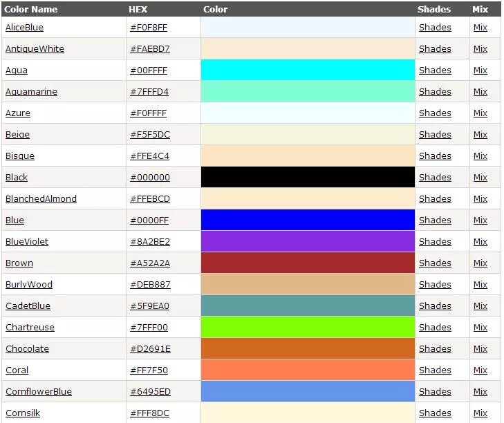Follow the #DEB887 hex link
504x423 pixels.
151,285
